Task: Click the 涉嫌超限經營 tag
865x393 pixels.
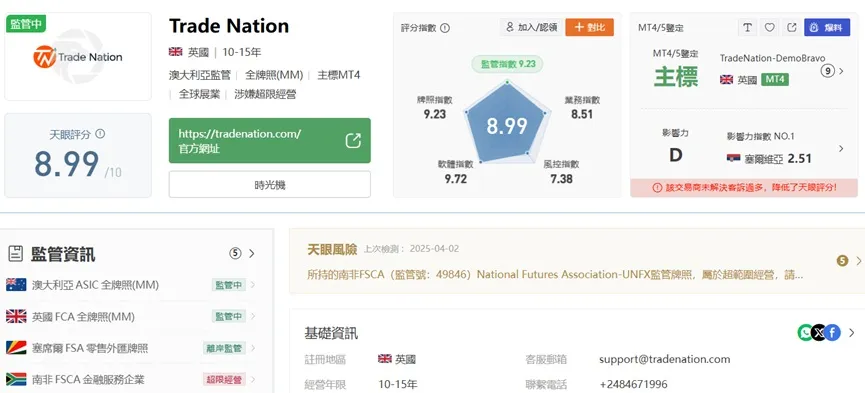Action: 265,94
